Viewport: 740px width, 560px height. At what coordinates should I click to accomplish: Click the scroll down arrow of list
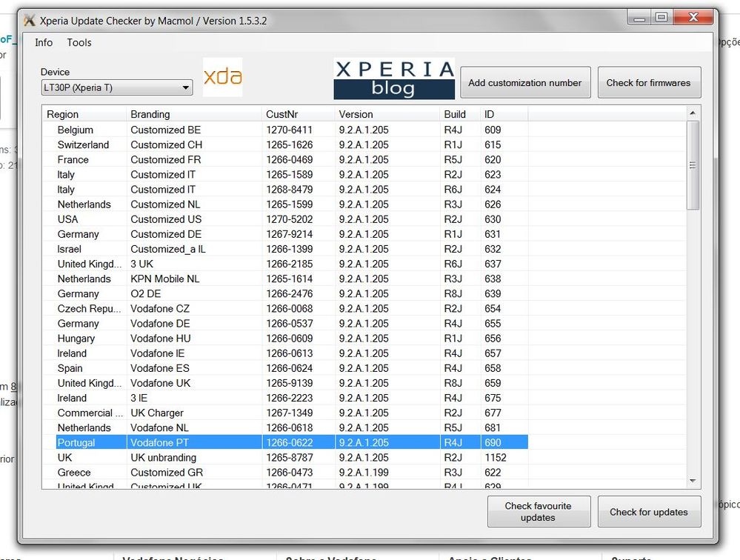point(693,481)
